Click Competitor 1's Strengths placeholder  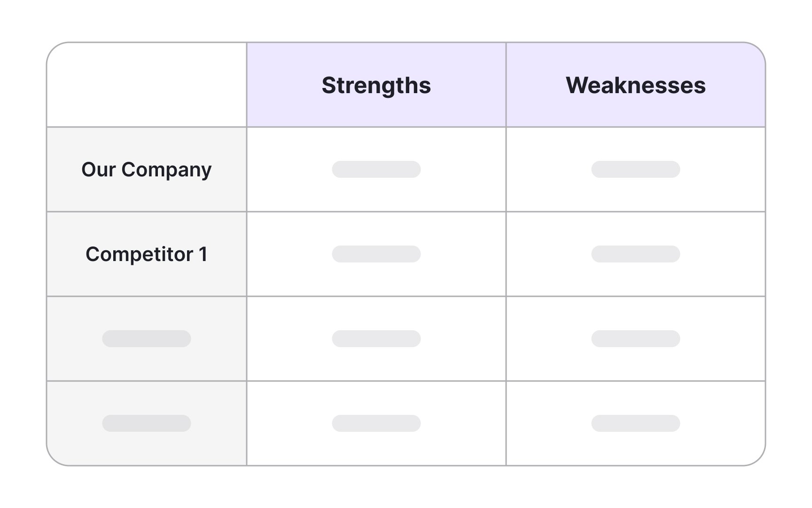(376, 254)
